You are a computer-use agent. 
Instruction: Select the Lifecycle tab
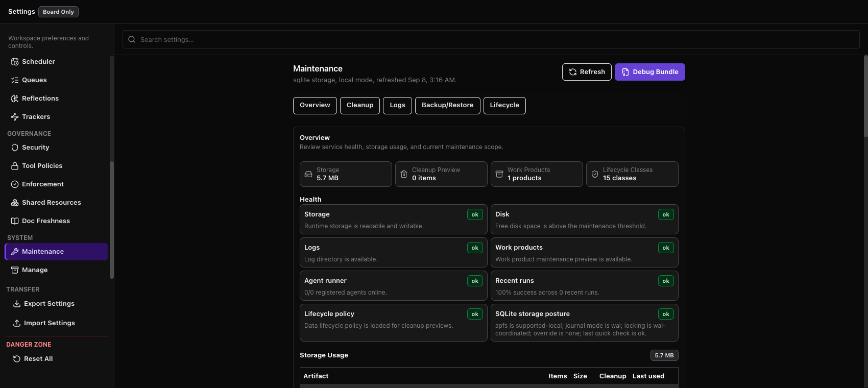point(504,106)
